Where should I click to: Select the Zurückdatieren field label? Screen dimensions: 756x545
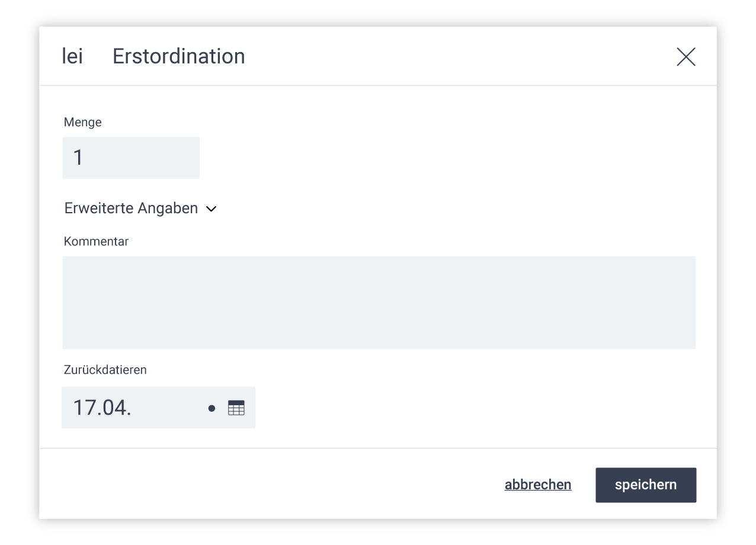[x=105, y=370]
